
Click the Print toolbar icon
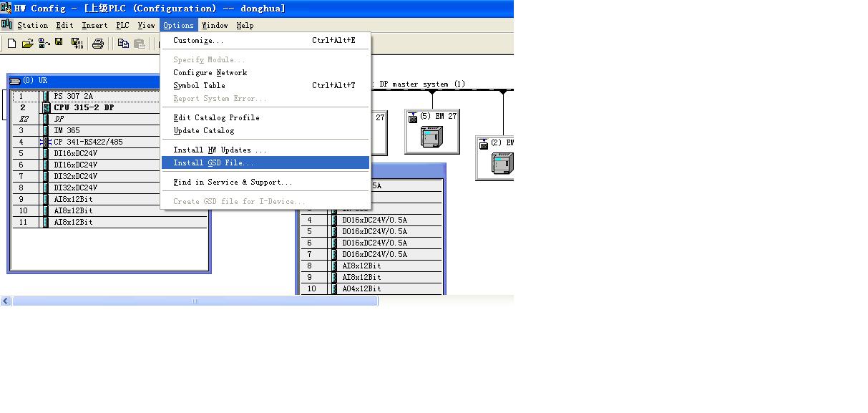[99, 44]
